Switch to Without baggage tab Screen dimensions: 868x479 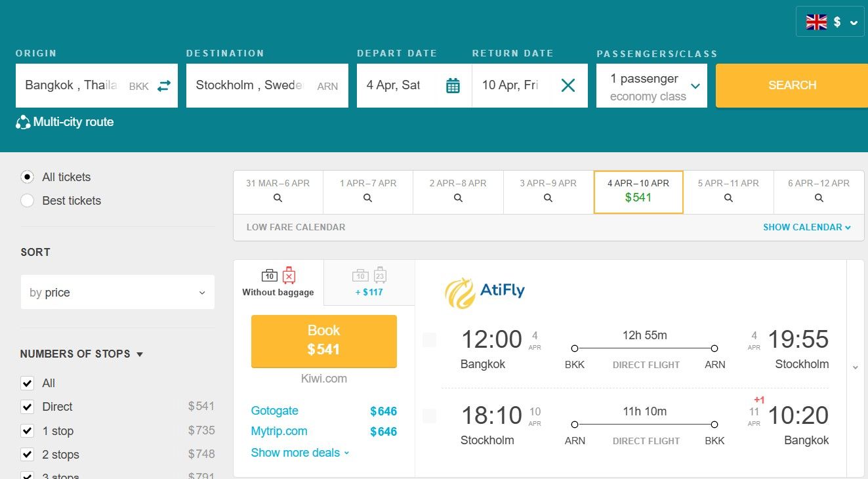278,283
